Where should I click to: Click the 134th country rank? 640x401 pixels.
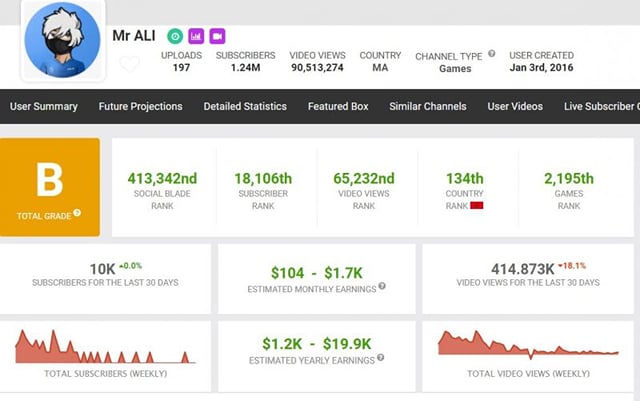[x=464, y=178]
